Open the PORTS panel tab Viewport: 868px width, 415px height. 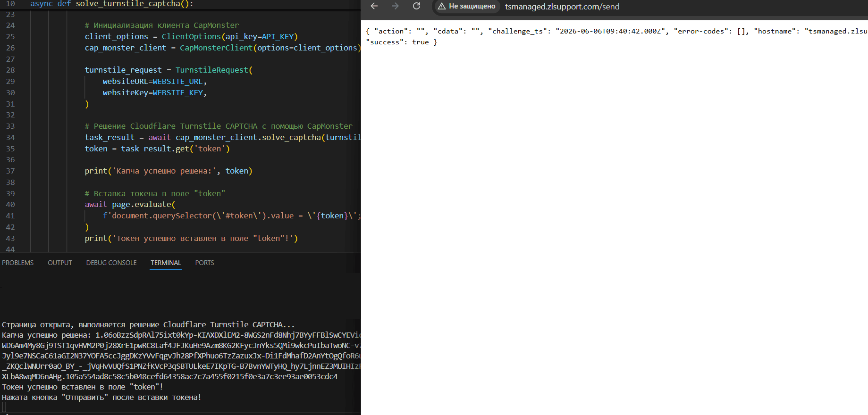tap(204, 263)
